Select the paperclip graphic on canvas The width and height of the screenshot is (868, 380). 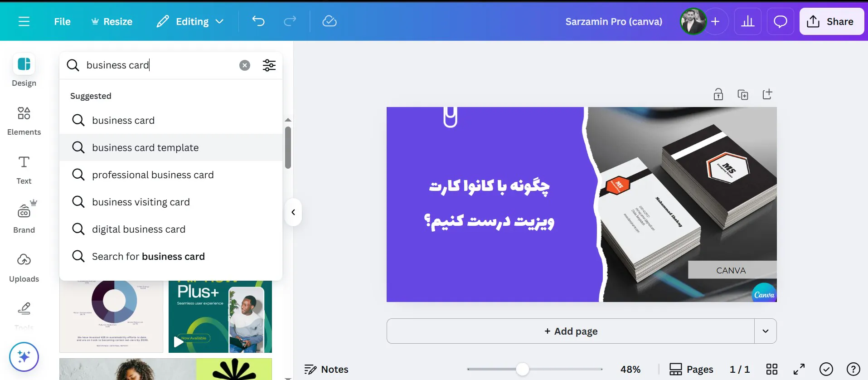[x=450, y=117]
